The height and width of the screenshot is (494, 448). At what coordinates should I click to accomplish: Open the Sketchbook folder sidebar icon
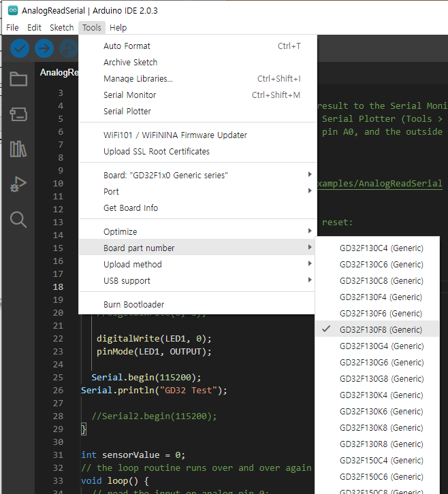18,79
